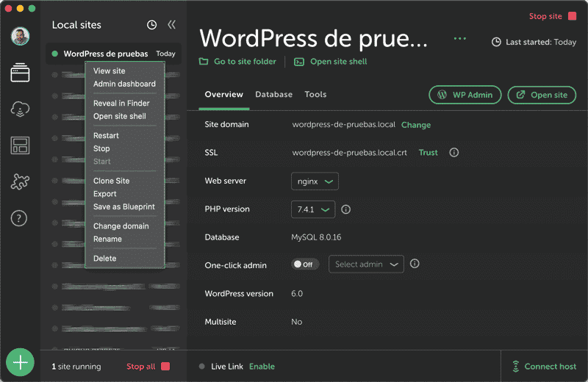Viewport: 588px width, 382px height.
Task: Click the Stop site link
Action: [x=545, y=16]
